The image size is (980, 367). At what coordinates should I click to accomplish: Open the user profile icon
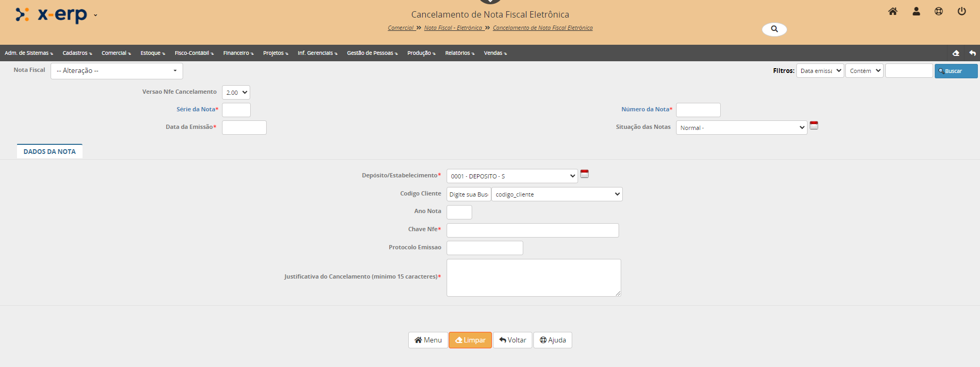pyautogui.click(x=916, y=11)
